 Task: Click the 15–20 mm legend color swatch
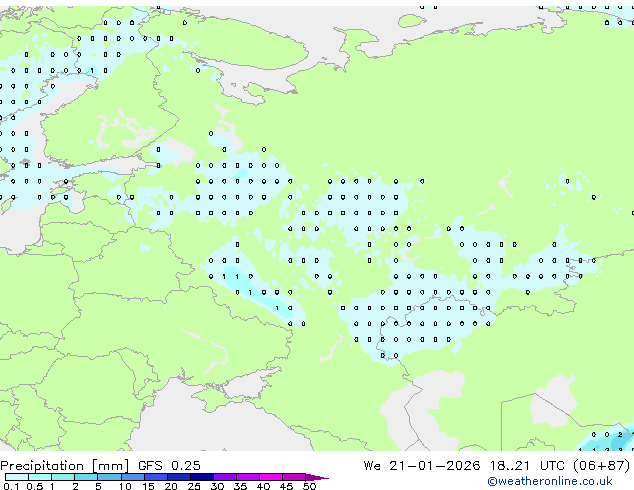(155, 477)
